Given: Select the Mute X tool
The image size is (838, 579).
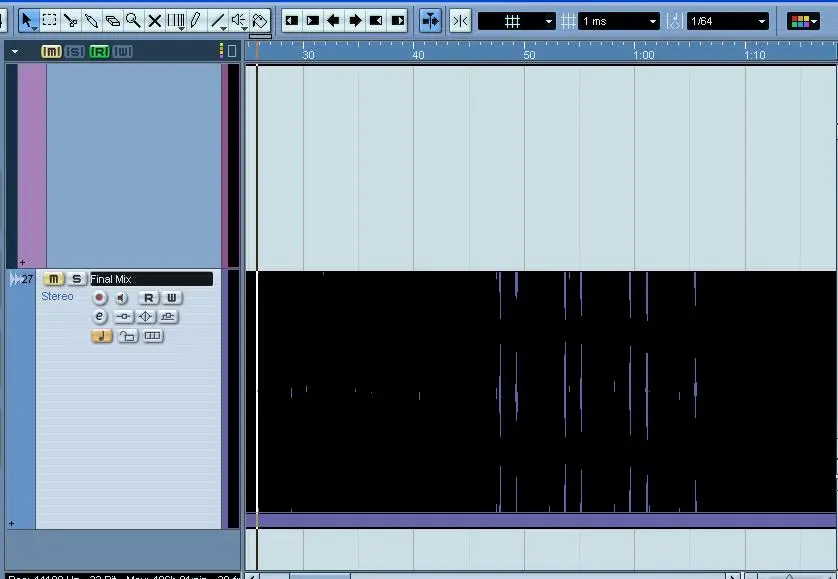Looking at the screenshot, I should (x=154, y=21).
